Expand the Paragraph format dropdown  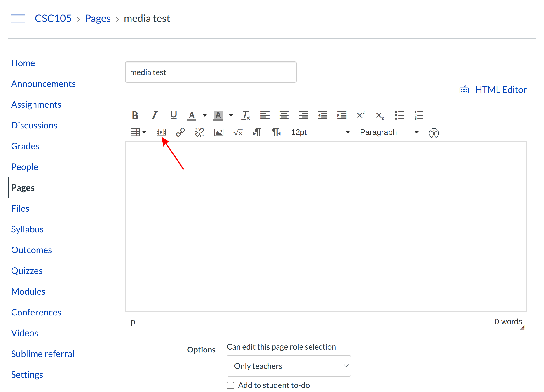389,132
